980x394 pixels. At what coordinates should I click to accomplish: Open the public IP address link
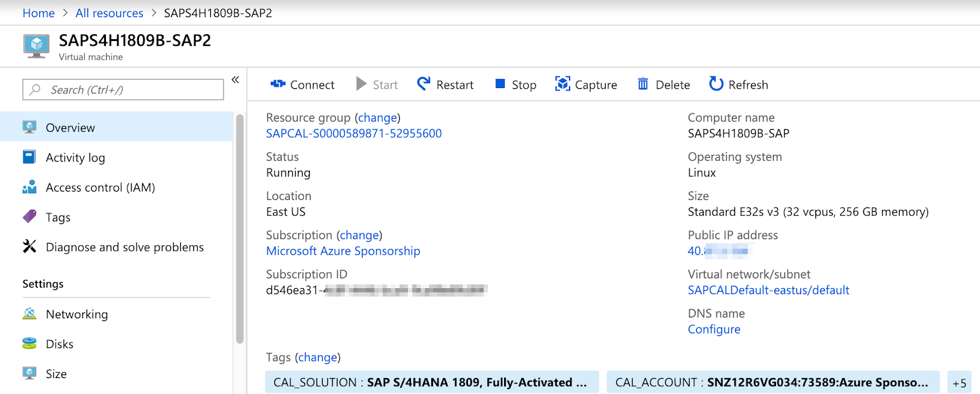pyautogui.click(x=718, y=251)
